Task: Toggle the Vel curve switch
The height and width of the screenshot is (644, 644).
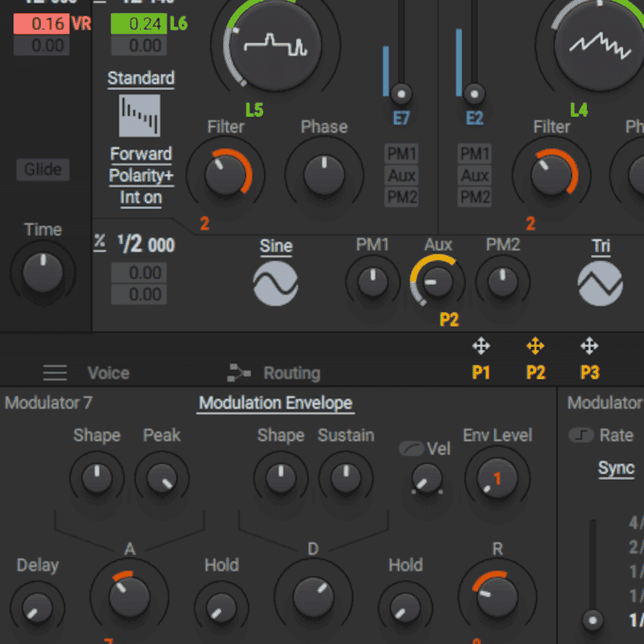Action: click(x=411, y=448)
